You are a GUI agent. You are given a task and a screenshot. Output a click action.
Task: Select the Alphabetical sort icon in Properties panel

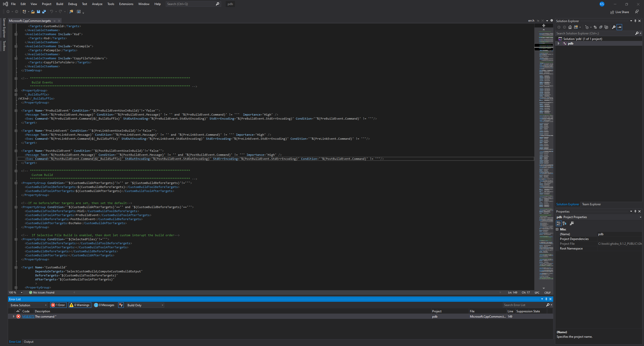(x=564, y=223)
